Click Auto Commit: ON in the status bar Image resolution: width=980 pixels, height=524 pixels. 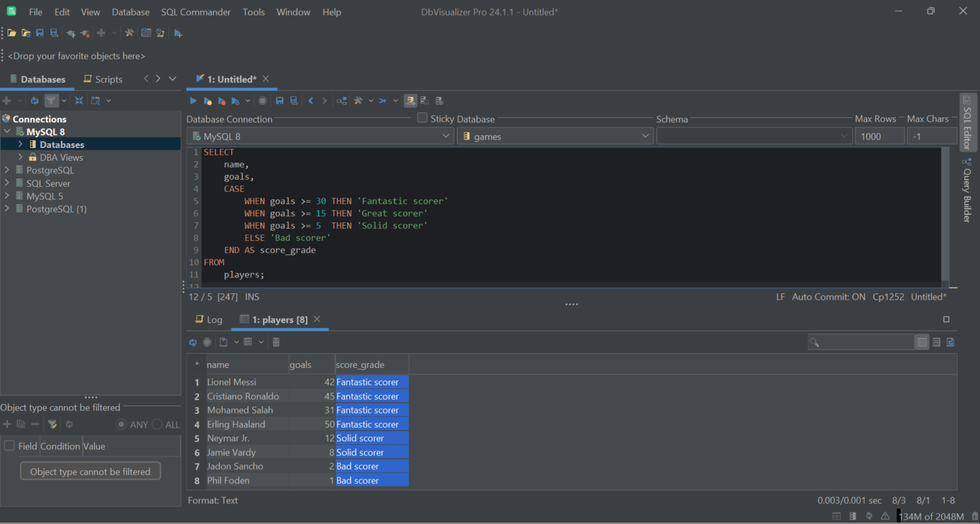829,296
